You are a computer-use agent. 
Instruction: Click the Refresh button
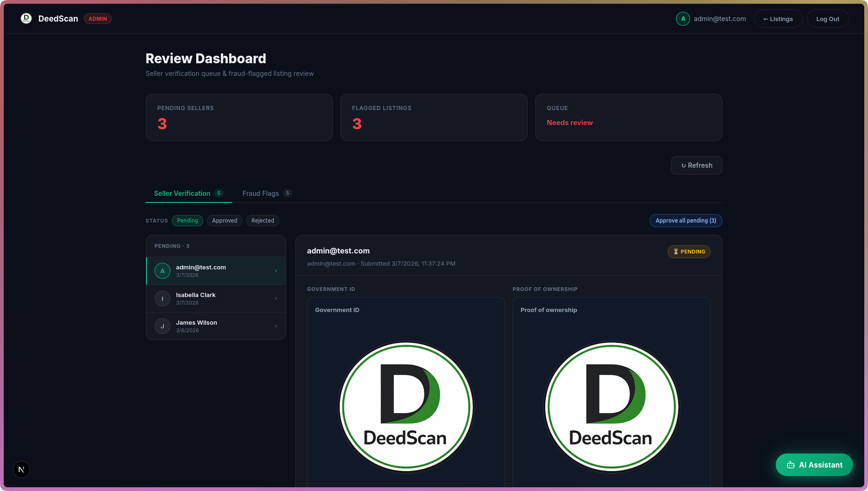click(697, 165)
